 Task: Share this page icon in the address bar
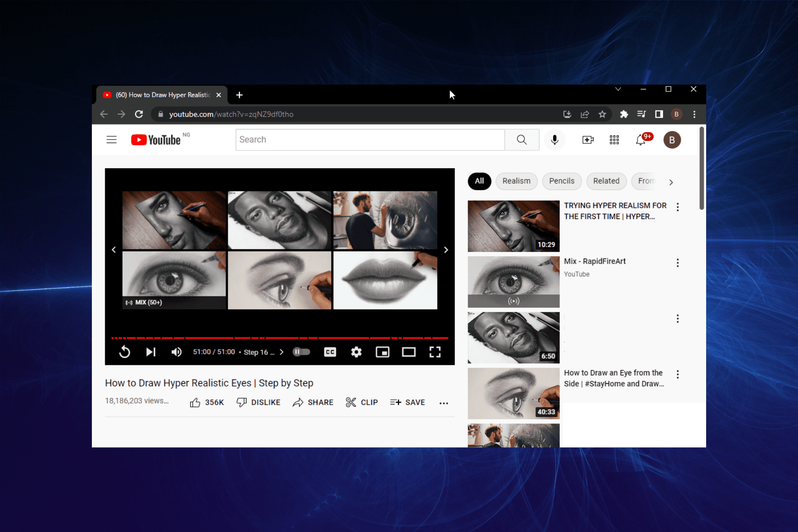tap(585, 114)
